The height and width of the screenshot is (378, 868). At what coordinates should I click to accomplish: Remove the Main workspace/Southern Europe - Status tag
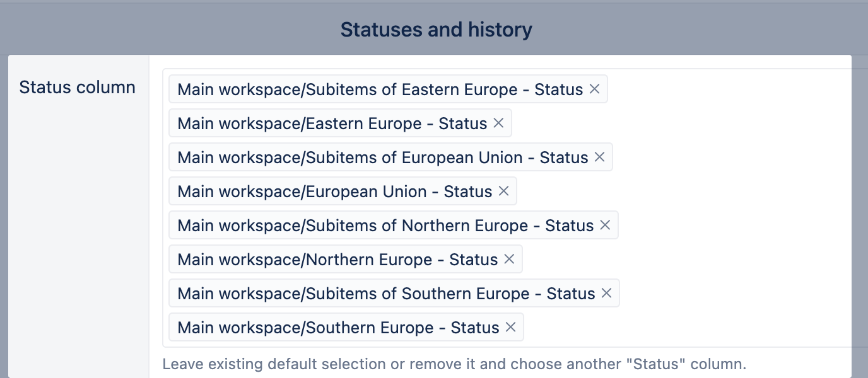[x=511, y=328]
